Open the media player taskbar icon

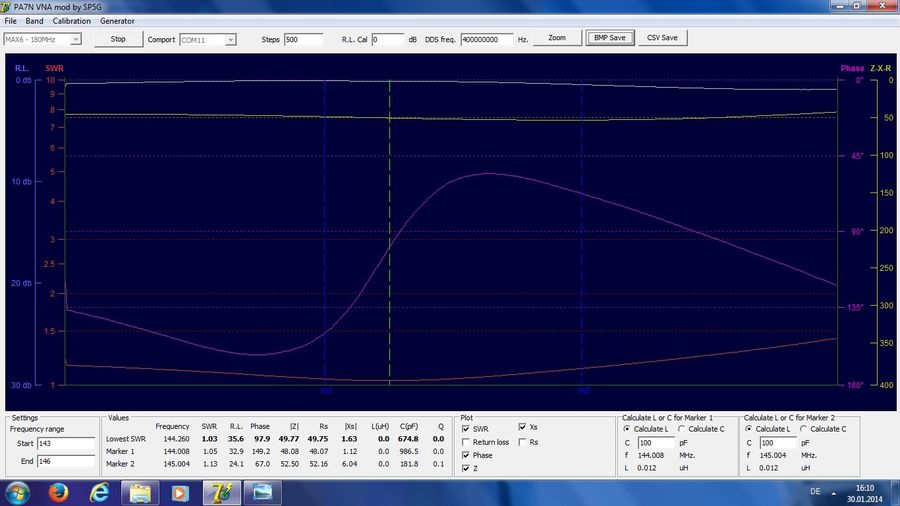[x=179, y=492]
